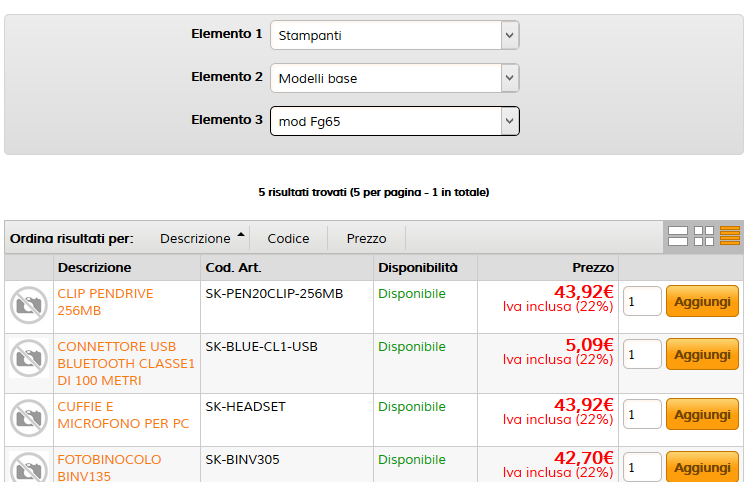Viewport: 752px width, 482px height.
Task: Add CLIP PENDRIVE 256MB with Aggiungi
Action: coord(702,301)
